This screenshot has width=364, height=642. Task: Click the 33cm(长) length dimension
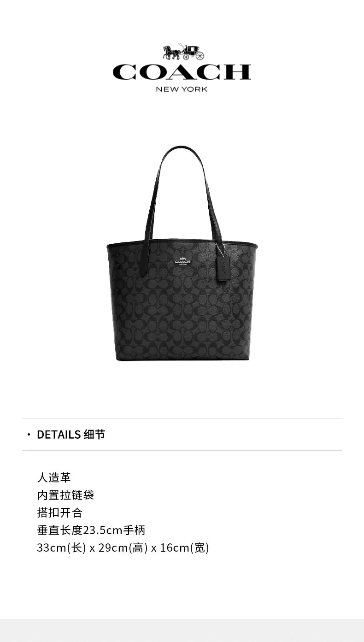pyautogui.click(x=61, y=548)
